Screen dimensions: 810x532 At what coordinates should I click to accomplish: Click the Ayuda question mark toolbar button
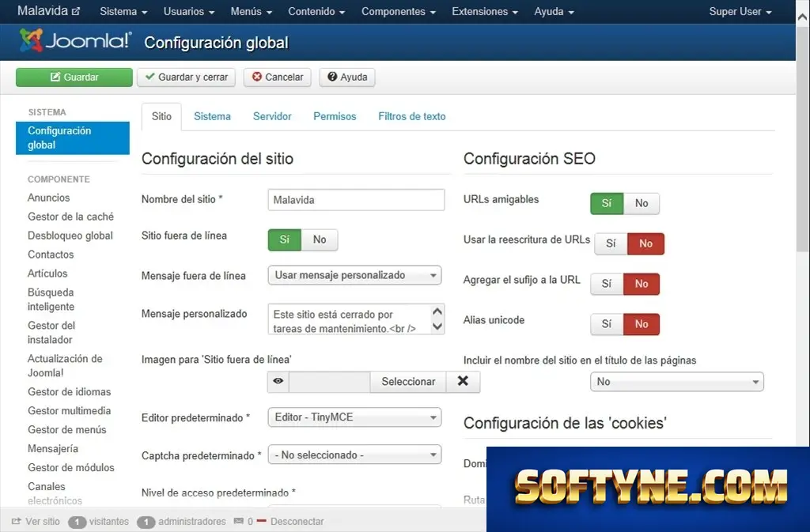click(347, 77)
